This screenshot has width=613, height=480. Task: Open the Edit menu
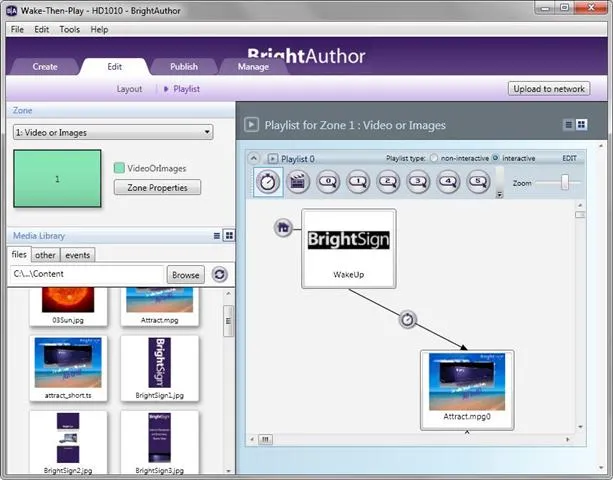pos(41,30)
